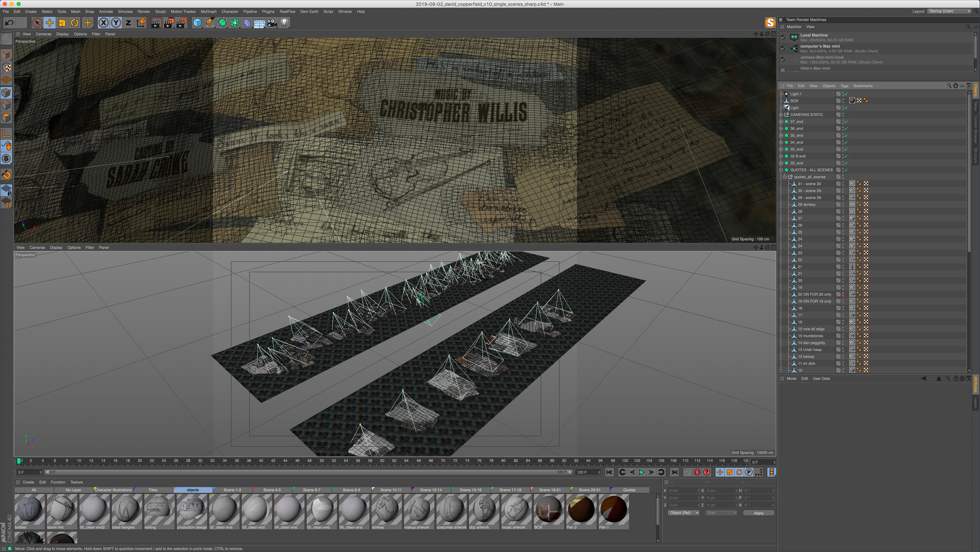Switch coordinate system icon

point(141,23)
